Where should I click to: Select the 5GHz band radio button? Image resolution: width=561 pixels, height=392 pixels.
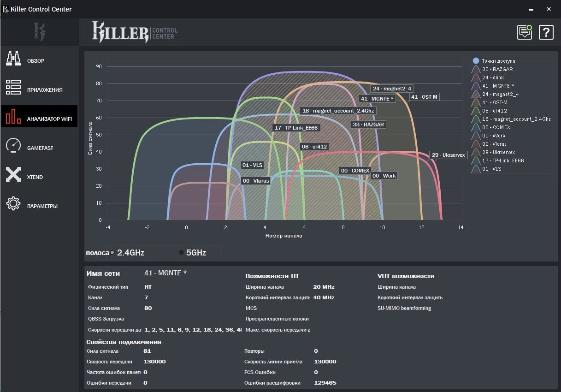click(x=181, y=253)
